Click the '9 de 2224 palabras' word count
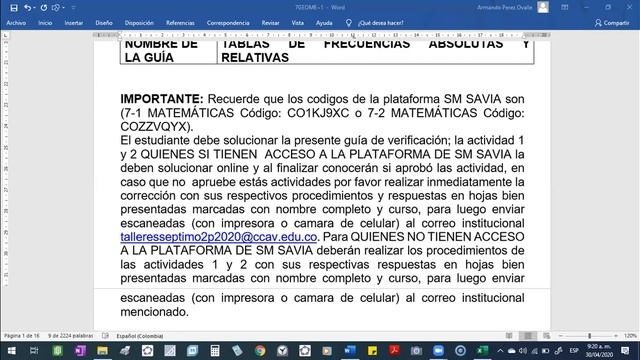The height and width of the screenshot is (360, 640). click(70, 336)
